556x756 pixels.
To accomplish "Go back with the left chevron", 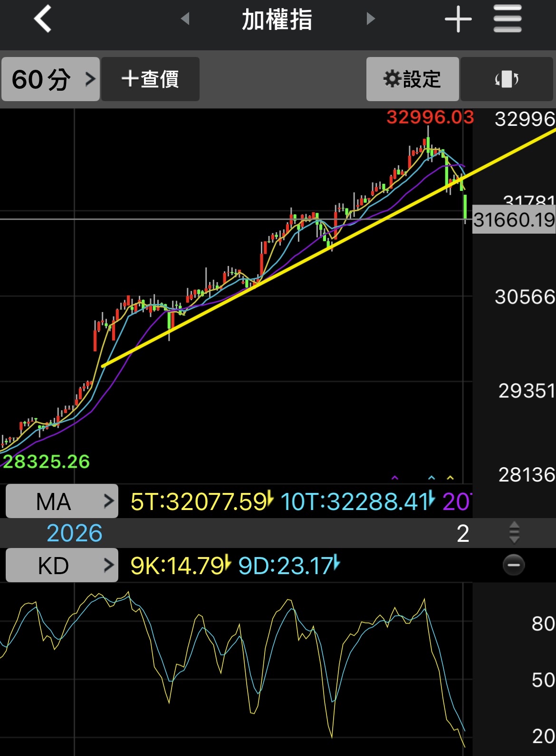I will click(43, 19).
